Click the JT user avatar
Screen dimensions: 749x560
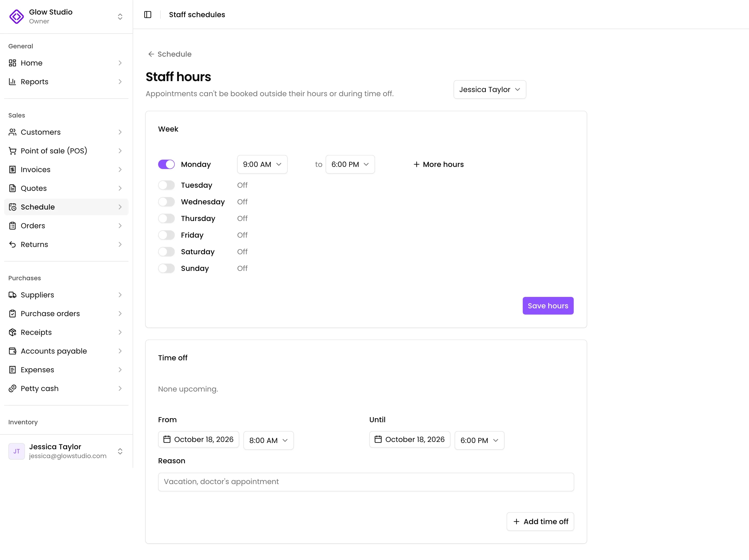17,451
